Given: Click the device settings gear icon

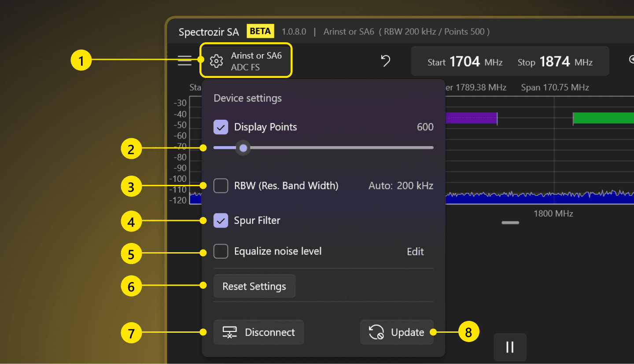Looking at the screenshot, I should tap(216, 61).
